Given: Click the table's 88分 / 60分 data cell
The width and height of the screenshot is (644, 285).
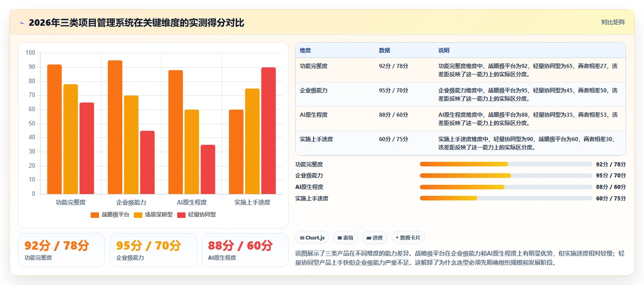Looking at the screenshot, I should click(x=394, y=114).
